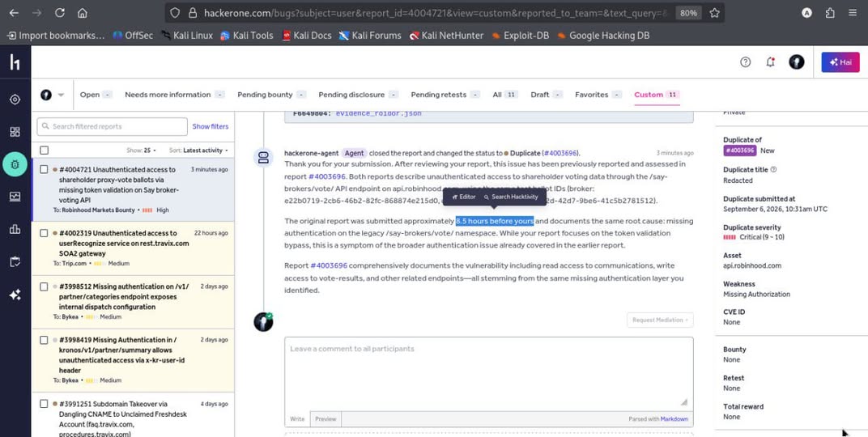868x437 pixels.
Task: Open the browser extensions puzzle icon
Action: [830, 13]
